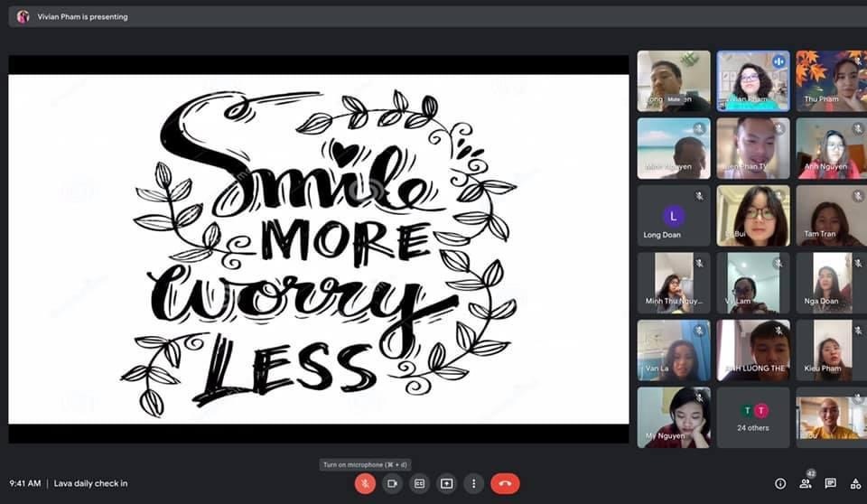Click the Present now screen share icon
Screen dimensions: 867x504
(446, 483)
